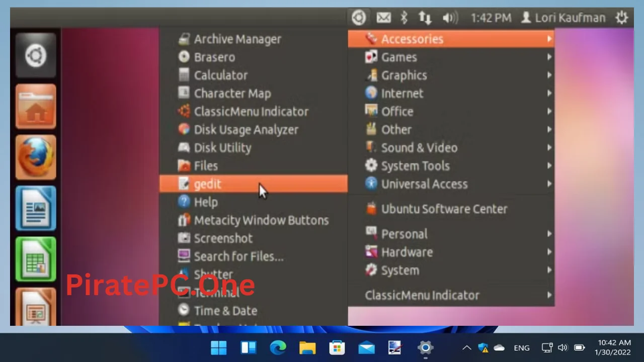Open Character Map from the submenu
The image size is (644, 362).
click(x=254, y=94)
